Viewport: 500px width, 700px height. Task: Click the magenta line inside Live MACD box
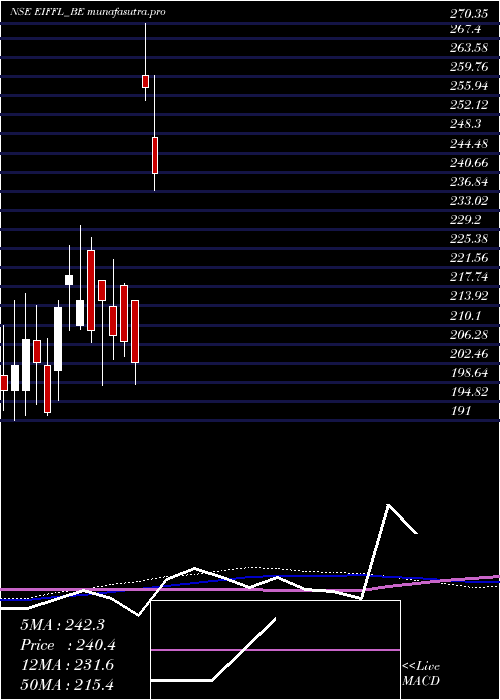(275, 650)
